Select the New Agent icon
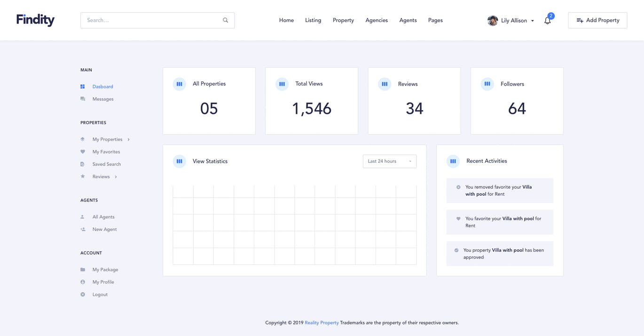This screenshot has width=644, height=336. 83,229
